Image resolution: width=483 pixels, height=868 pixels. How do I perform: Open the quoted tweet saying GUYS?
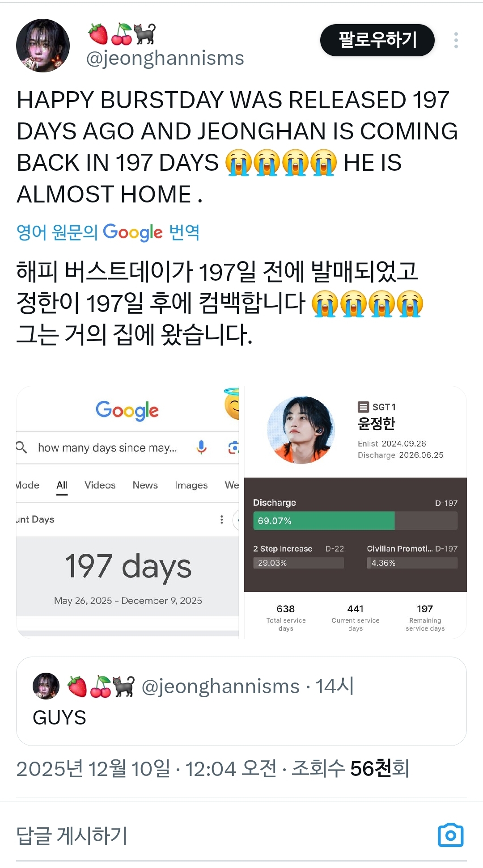click(x=241, y=701)
